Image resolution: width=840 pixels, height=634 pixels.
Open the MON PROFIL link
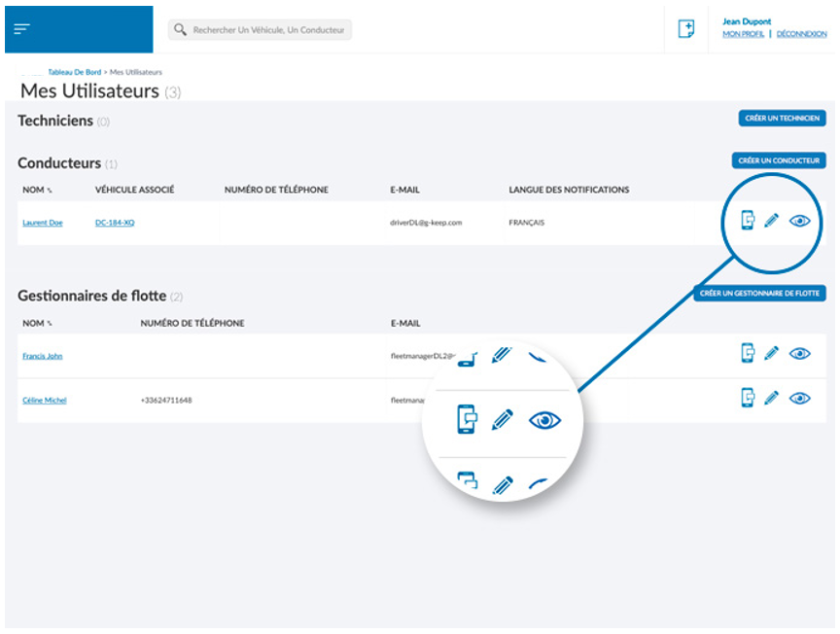(743, 34)
